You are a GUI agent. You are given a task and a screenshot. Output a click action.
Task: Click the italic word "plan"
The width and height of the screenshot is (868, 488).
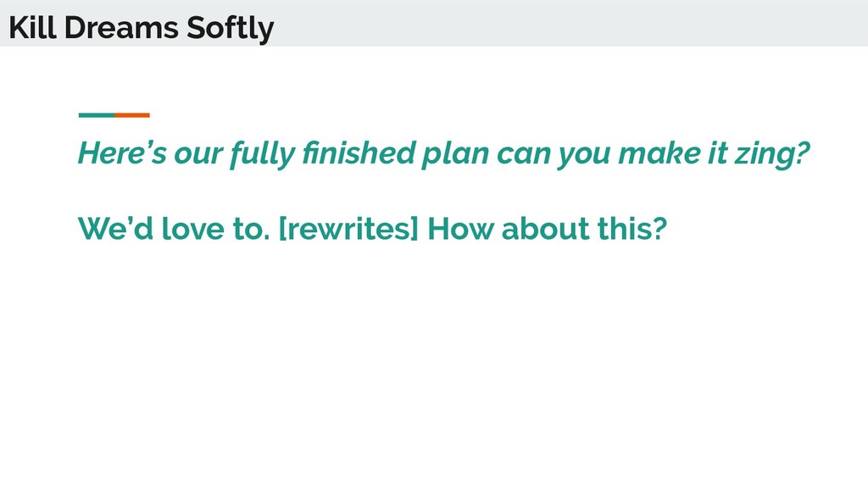(x=455, y=154)
